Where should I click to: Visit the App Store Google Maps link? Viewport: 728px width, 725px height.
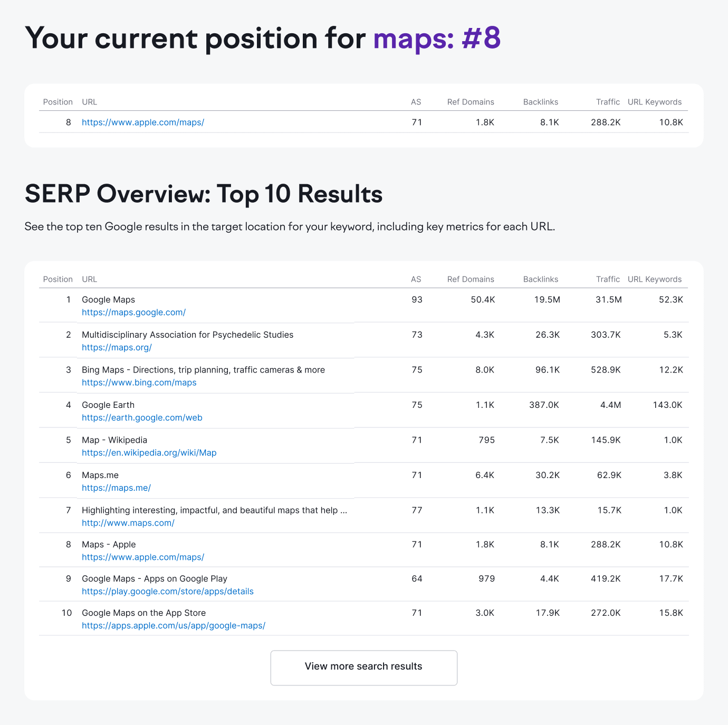click(x=174, y=626)
